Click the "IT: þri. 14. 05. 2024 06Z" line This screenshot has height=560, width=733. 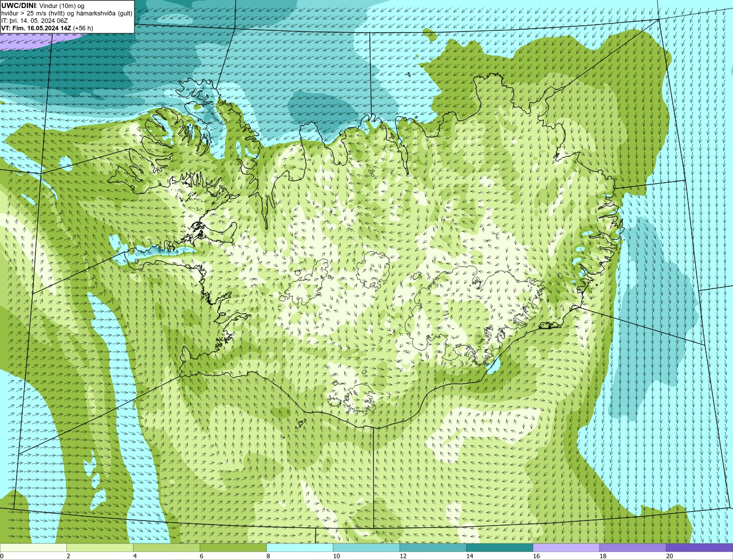coord(34,21)
